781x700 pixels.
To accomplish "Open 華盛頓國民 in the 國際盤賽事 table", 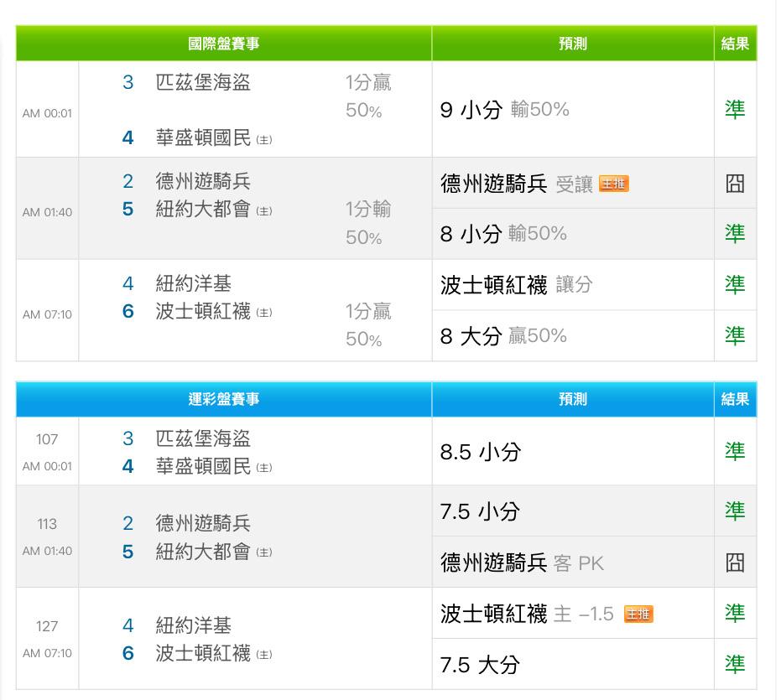I will pos(203,137).
